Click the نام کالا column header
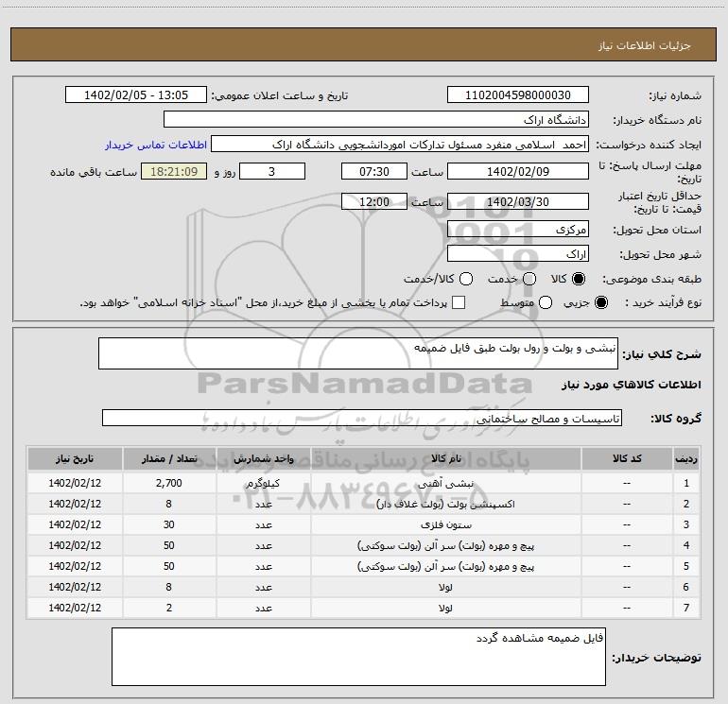The image size is (728, 704). (445, 458)
